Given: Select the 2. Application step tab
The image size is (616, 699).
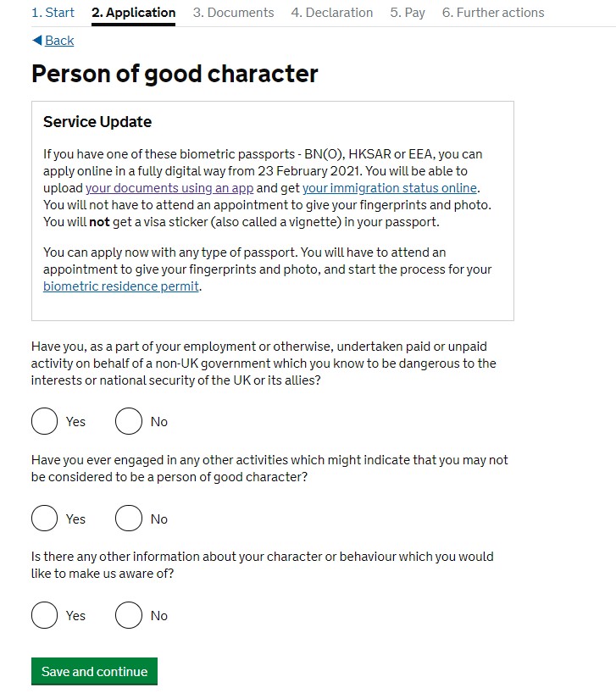Looking at the screenshot, I should coord(133,13).
